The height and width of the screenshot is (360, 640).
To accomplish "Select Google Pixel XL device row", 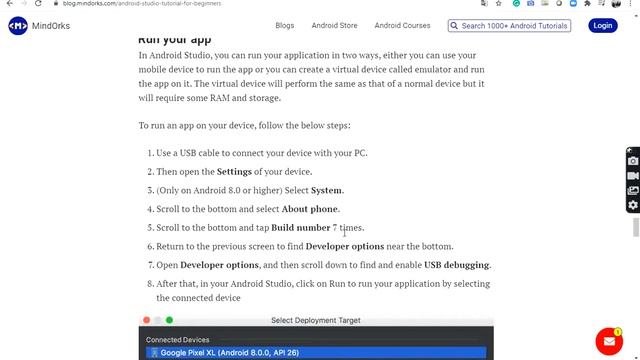I will [316, 353].
